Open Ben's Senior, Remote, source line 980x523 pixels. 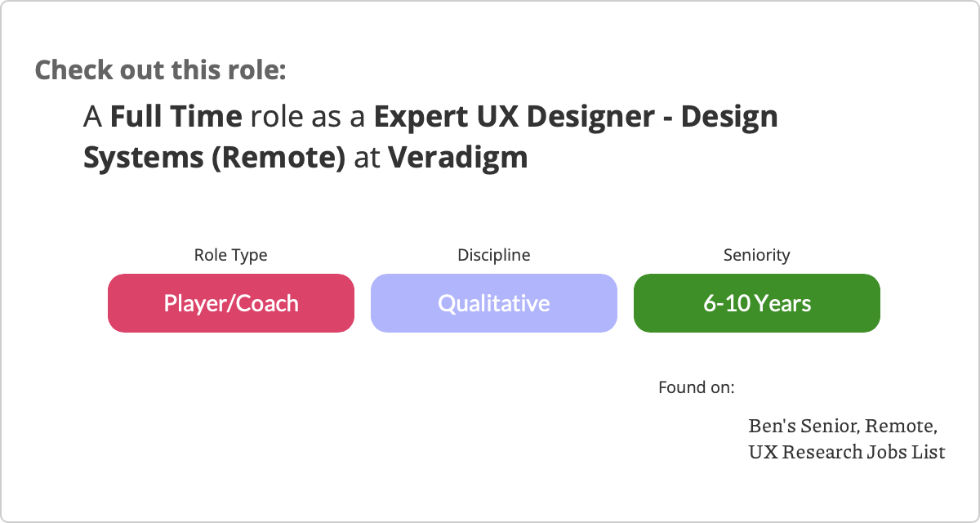[x=843, y=426]
